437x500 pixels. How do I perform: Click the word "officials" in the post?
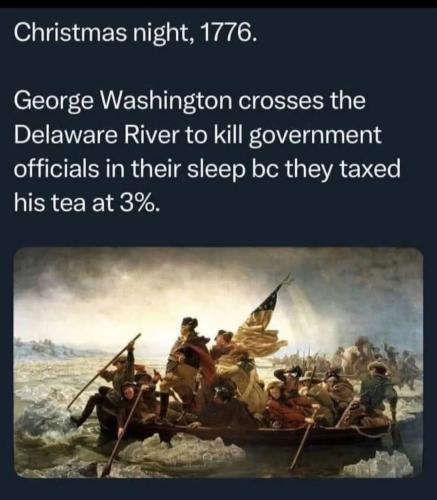[56, 169]
